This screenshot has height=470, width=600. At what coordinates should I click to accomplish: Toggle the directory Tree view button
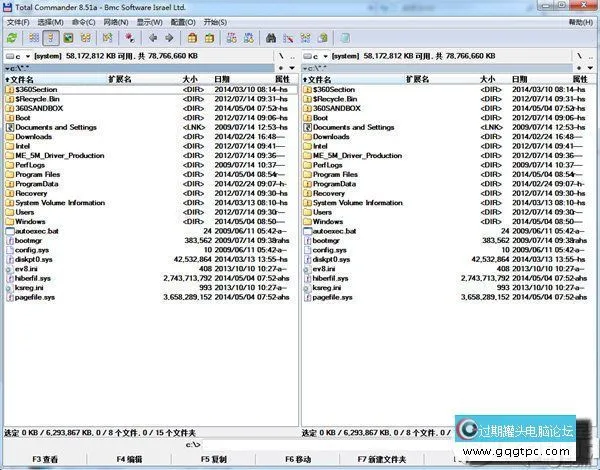coord(85,38)
